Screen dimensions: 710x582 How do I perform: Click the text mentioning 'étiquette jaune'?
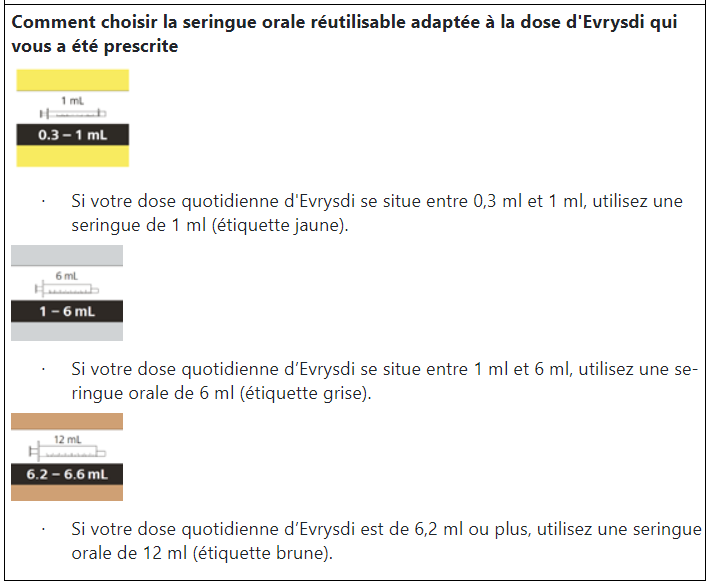pyautogui.click(x=377, y=213)
